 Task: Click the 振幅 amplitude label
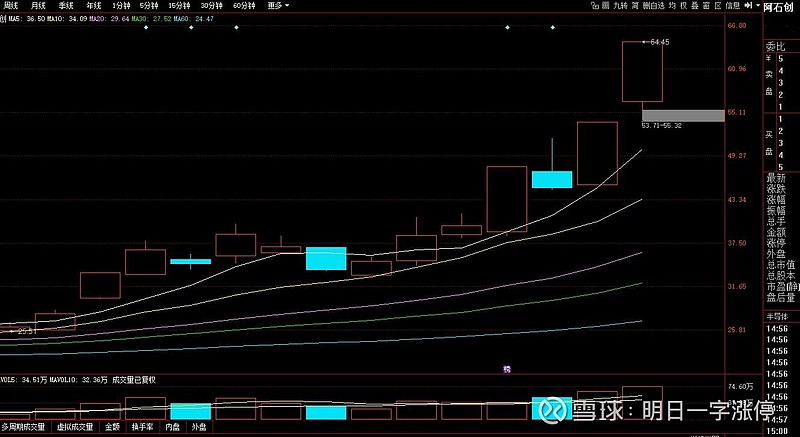776,211
